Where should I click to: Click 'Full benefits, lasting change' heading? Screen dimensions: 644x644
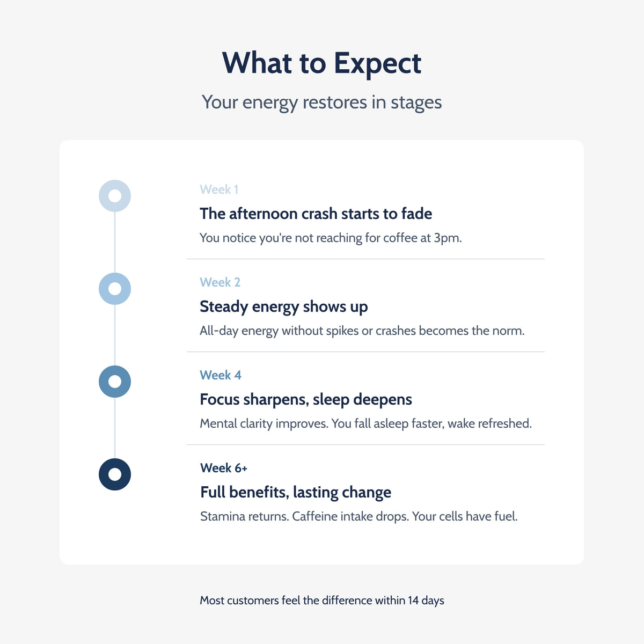coord(296,493)
